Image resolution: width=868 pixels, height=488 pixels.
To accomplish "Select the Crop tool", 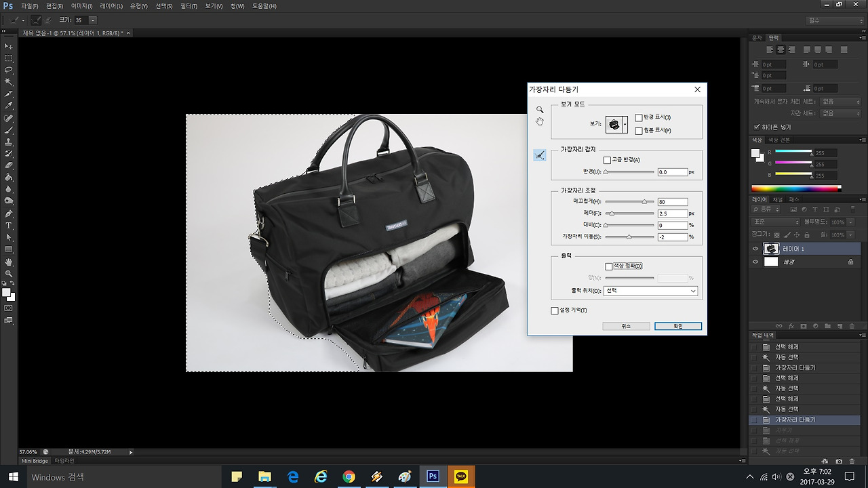I will click(9, 94).
